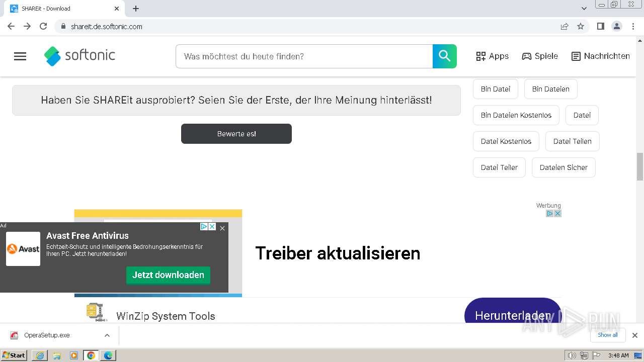This screenshot has width=644, height=362.
Task: Share this page via share icon
Action: click(565, 26)
